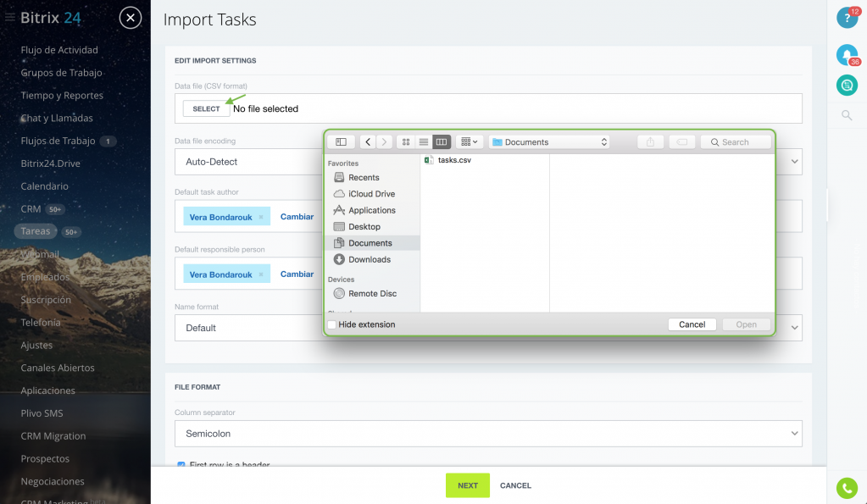Screen dimensions: 867x504
Task: Select Remote Disc under Devices
Action: (x=373, y=293)
